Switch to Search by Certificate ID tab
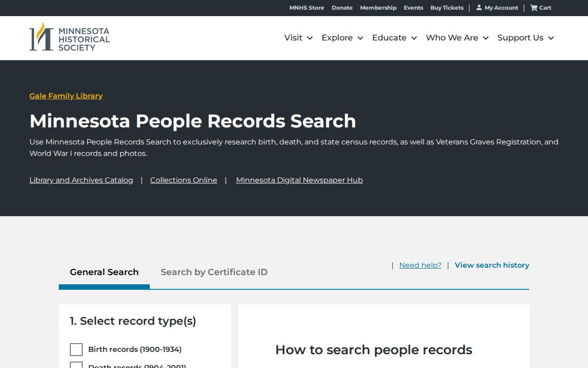The image size is (588, 368). click(214, 272)
